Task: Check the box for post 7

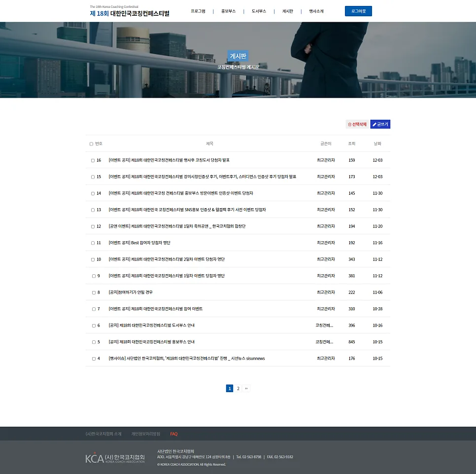Action: (x=94, y=309)
